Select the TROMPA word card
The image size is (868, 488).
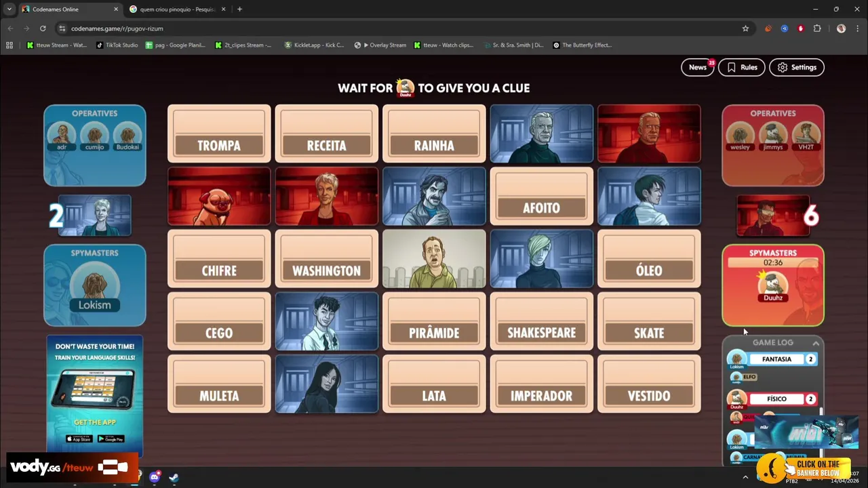tap(219, 134)
